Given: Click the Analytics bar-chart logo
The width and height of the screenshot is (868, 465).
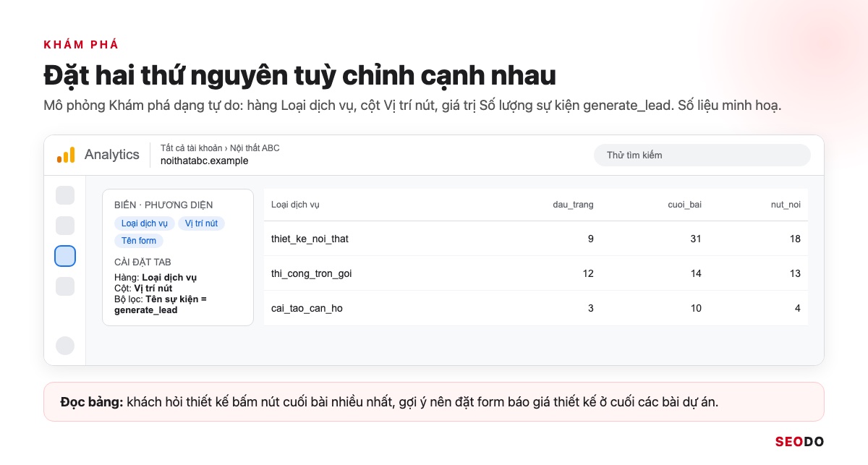Looking at the screenshot, I should tap(66, 155).
